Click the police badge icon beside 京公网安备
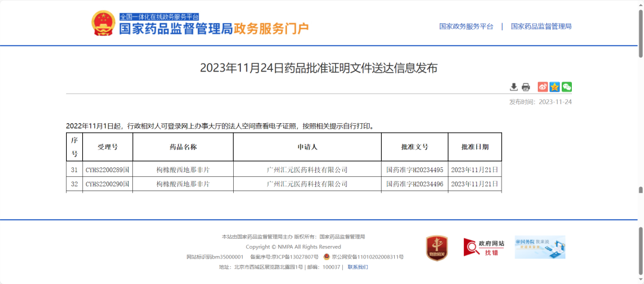Viewport: 644px width, 284px height. click(326, 257)
